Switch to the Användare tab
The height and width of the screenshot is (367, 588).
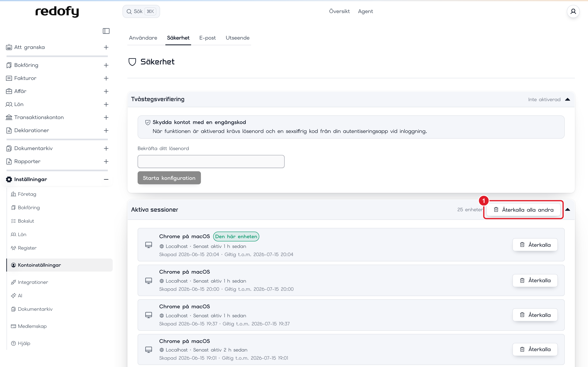click(143, 38)
